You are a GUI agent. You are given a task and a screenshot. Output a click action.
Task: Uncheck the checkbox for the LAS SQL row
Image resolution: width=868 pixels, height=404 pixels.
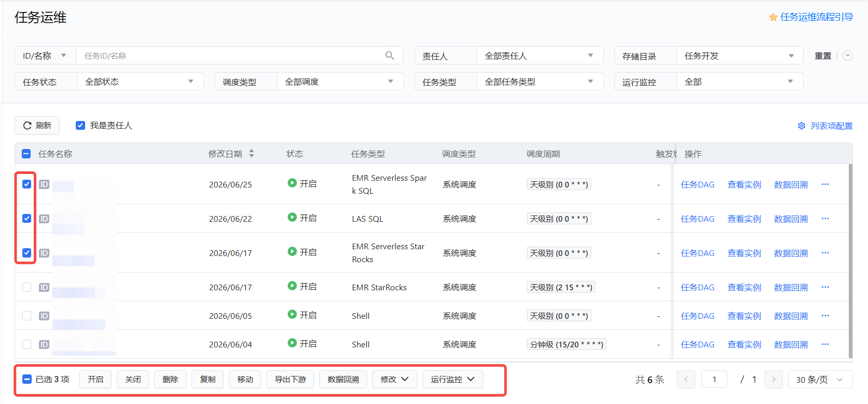coord(26,218)
